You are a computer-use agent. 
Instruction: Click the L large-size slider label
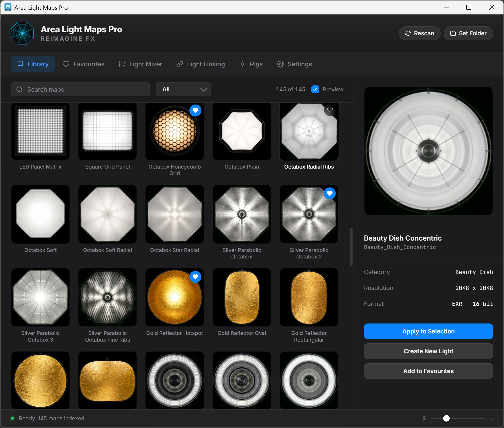pyautogui.click(x=492, y=418)
